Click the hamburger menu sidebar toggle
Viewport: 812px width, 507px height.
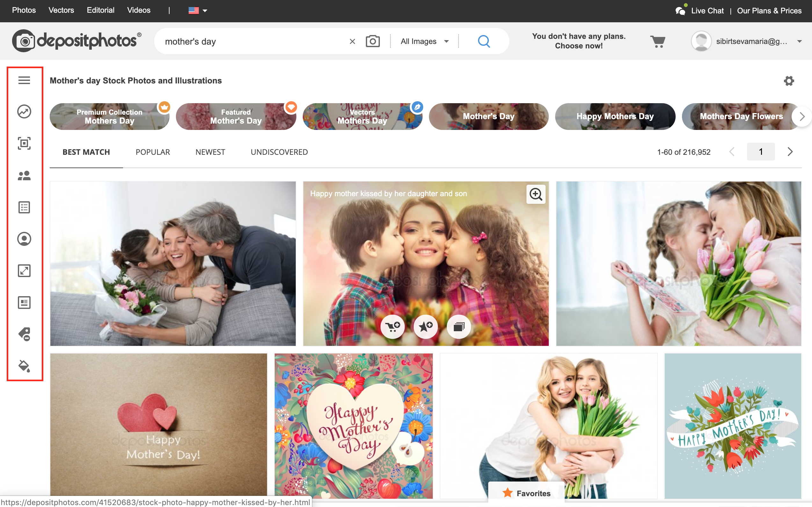pos(23,81)
